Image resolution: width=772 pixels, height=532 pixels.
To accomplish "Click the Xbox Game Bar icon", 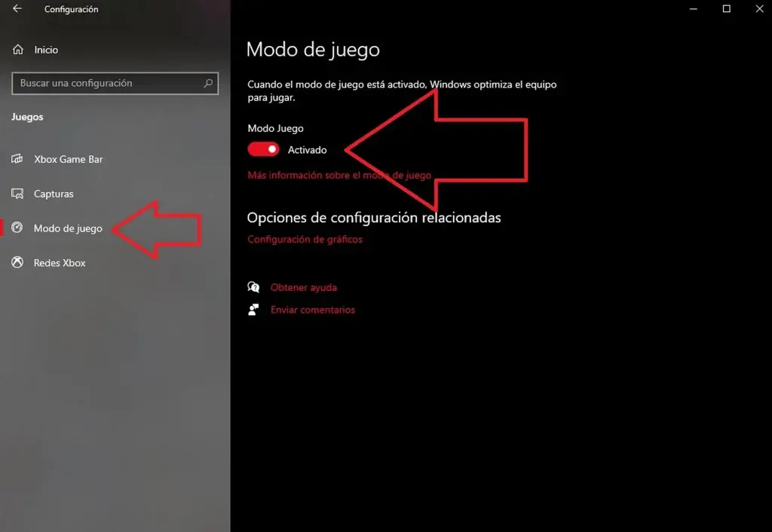I will 17,158.
